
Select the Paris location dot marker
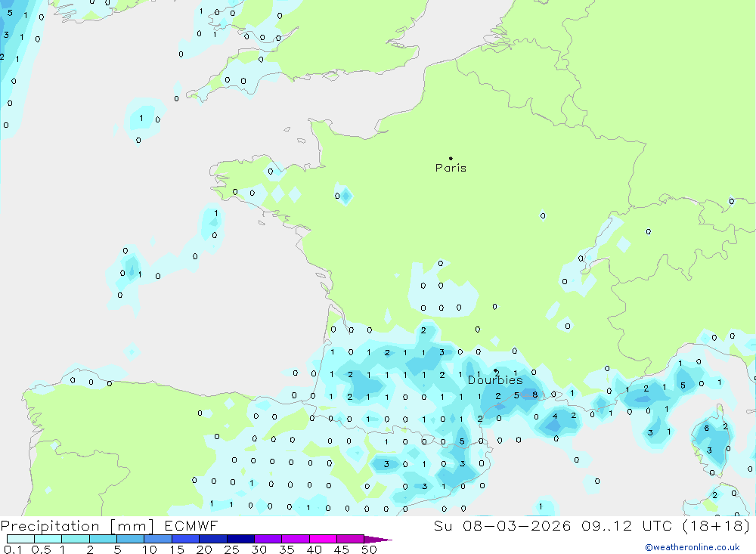[451, 158]
